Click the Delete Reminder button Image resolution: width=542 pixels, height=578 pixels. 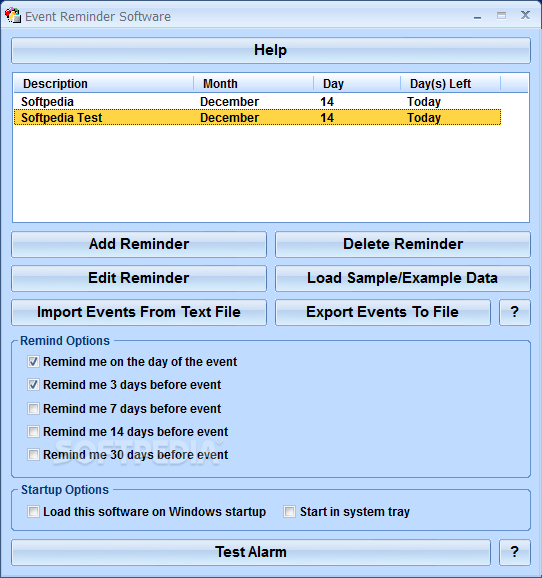tap(403, 244)
